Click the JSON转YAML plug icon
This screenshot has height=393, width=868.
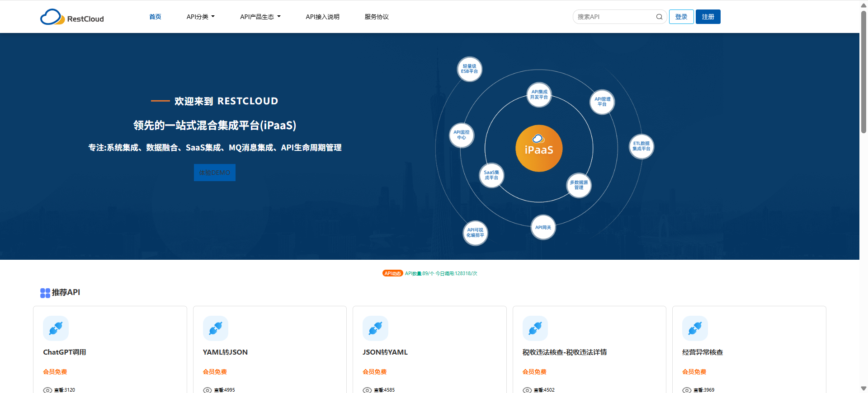pos(375,328)
